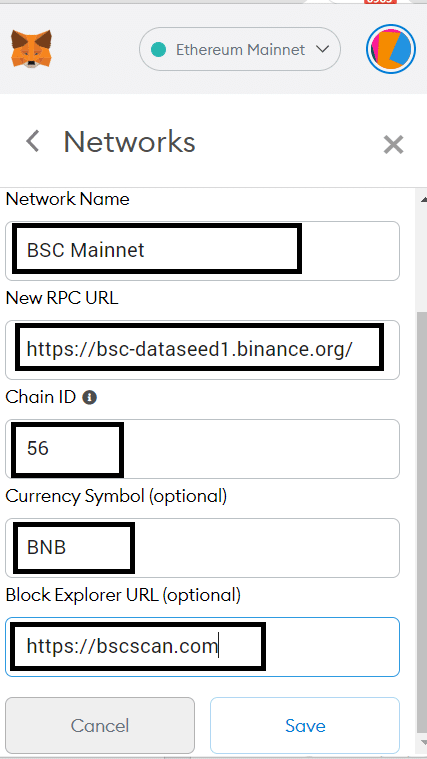This screenshot has width=427, height=759.
Task: Open the Ethereum Mainnet network selector
Action: pos(240,49)
